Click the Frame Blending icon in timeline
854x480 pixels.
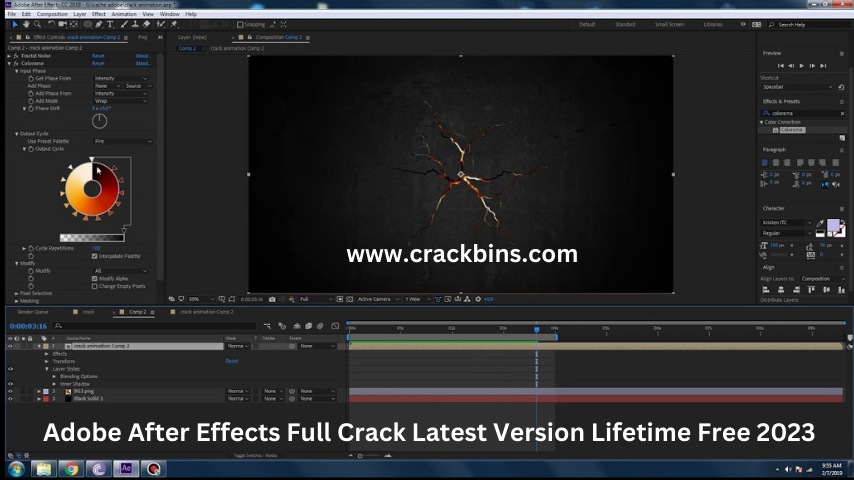click(308, 326)
